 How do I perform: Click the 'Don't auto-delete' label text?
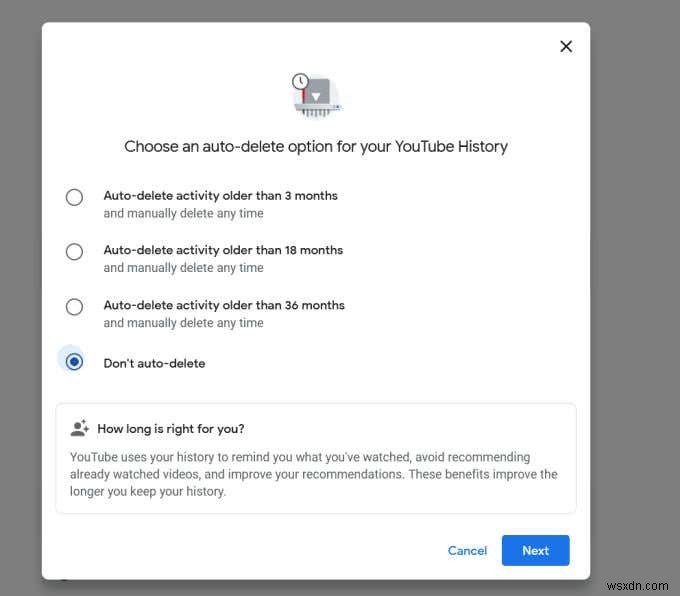pos(154,363)
